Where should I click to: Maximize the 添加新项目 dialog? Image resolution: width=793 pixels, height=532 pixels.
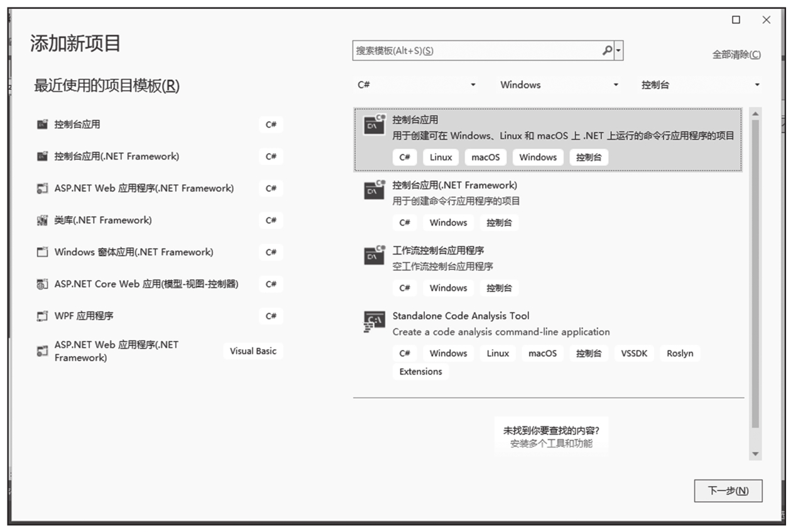(736, 20)
